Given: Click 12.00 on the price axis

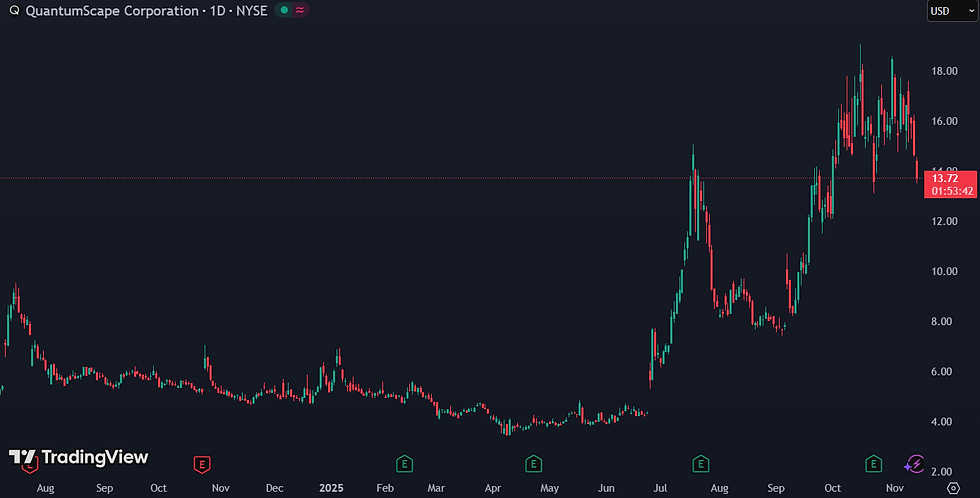Looking at the screenshot, I should pos(944,221).
